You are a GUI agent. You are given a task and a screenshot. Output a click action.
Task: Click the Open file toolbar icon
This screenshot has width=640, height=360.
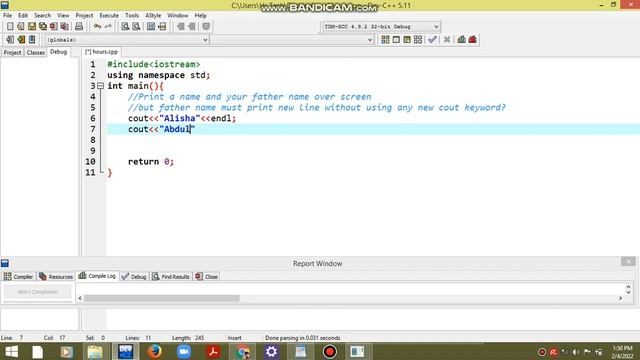(x=21, y=27)
